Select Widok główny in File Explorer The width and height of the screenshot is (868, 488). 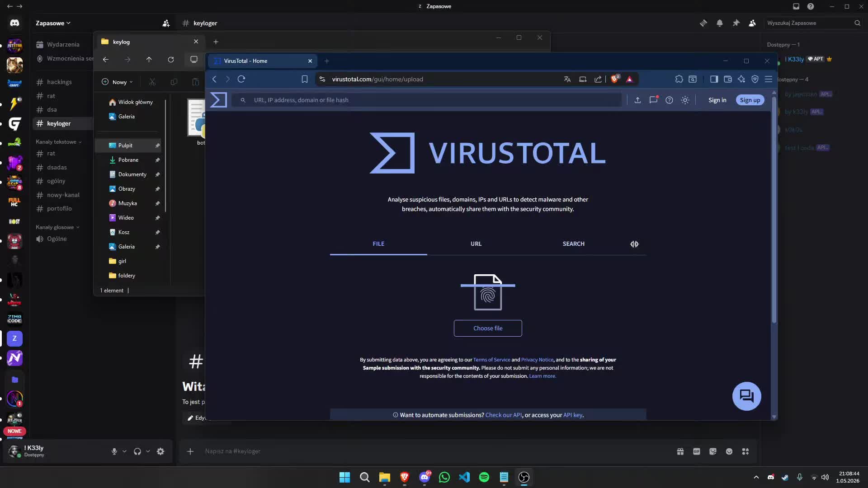pos(131,102)
